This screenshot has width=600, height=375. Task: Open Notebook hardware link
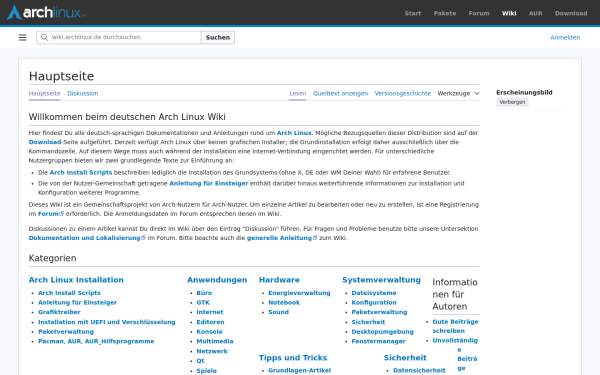pos(284,302)
